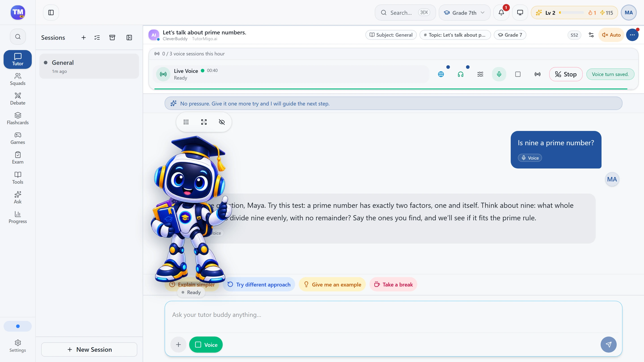Toggle the theme switch above Settings

coord(18,326)
